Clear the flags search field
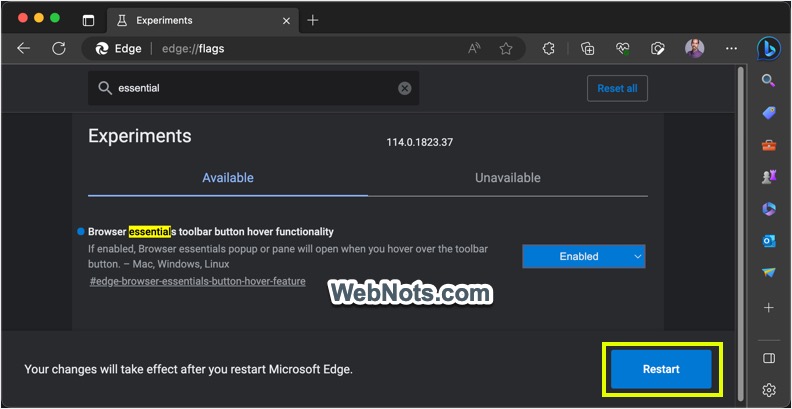This screenshot has width=792, height=409. [x=405, y=88]
